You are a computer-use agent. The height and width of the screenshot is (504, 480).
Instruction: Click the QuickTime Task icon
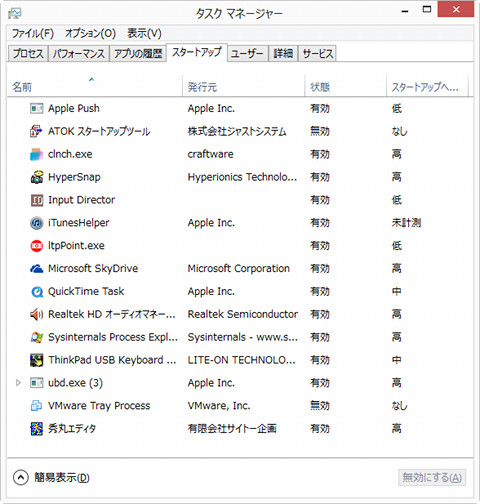coord(37,292)
